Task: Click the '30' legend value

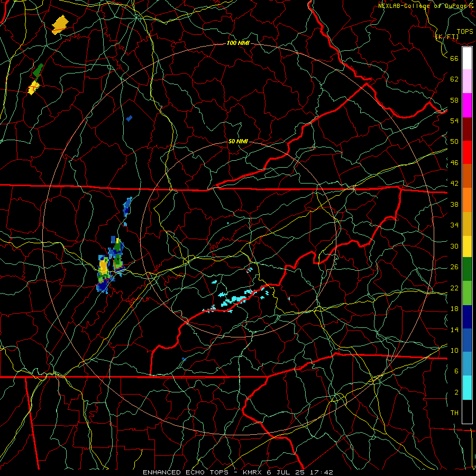Action: pos(454,246)
